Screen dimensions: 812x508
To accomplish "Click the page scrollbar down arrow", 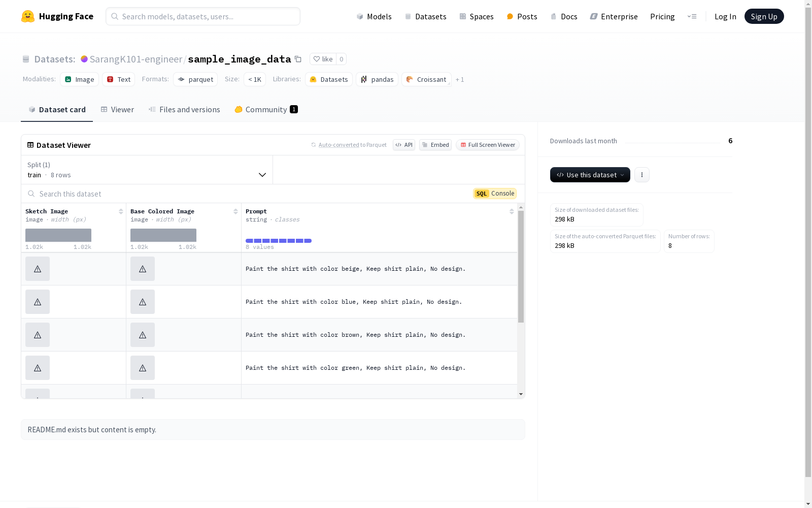I will pos(808,504).
